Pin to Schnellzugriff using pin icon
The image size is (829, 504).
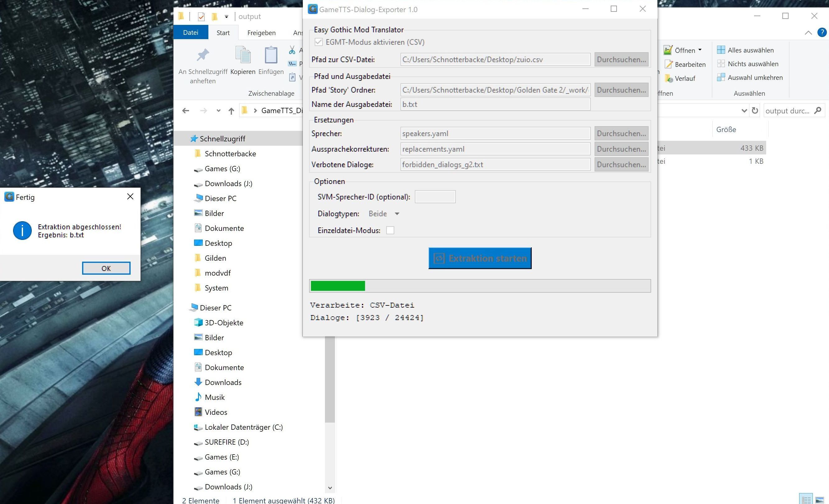(x=202, y=55)
